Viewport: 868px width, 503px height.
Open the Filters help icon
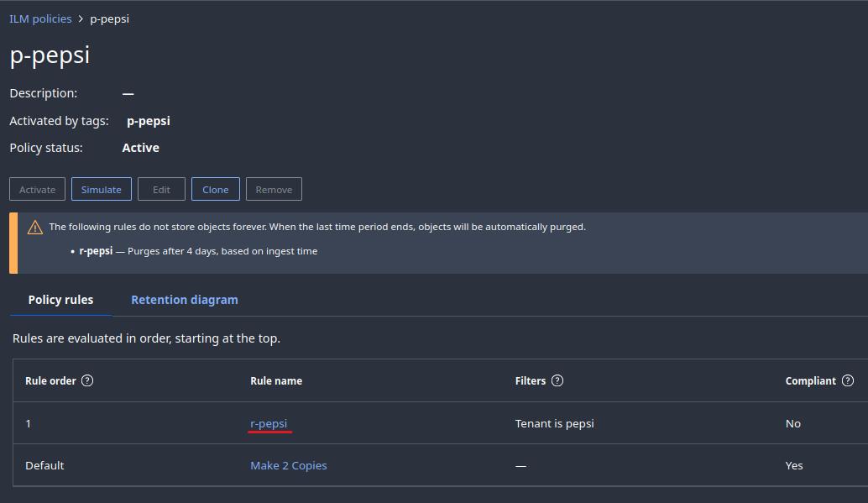point(557,380)
